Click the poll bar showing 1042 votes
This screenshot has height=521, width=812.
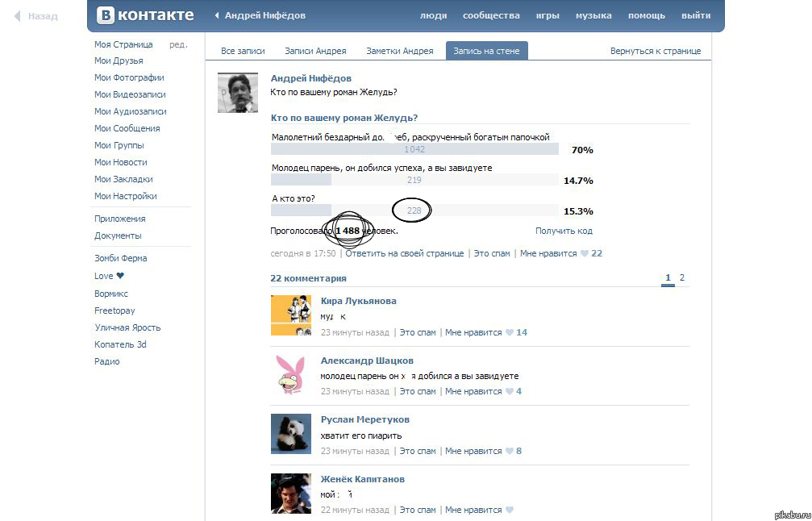[x=414, y=149]
